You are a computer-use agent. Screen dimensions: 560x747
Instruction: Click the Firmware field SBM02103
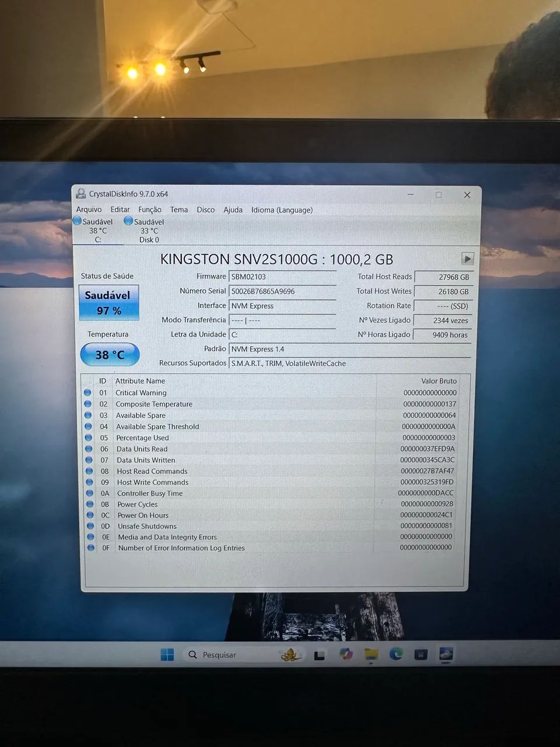[283, 277]
